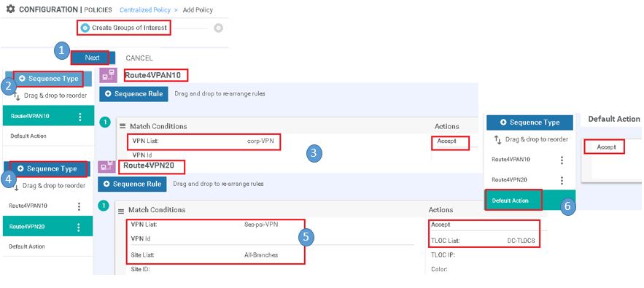Click the purple topology icon beside the Route4VPN20 title
644x288 pixels.
coord(106,166)
